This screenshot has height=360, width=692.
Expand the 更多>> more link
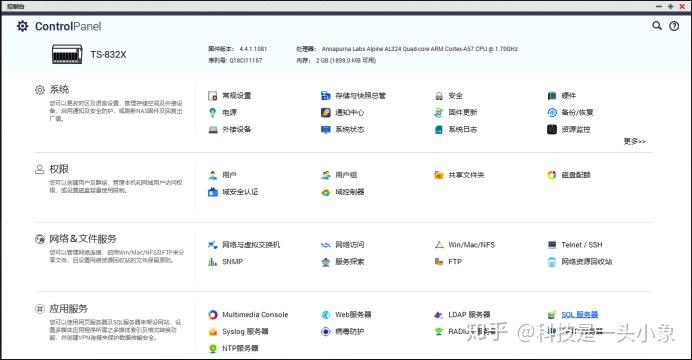(x=635, y=141)
